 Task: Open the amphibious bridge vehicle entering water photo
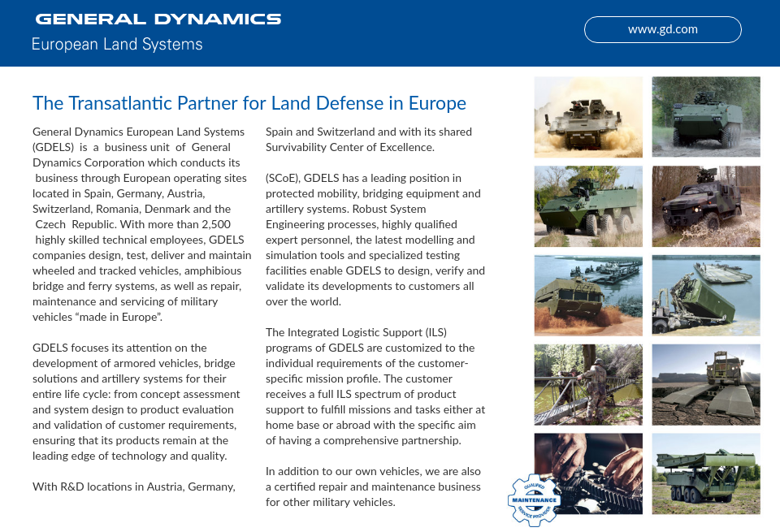click(587, 295)
